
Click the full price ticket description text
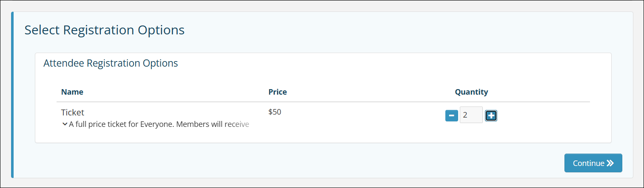point(158,125)
